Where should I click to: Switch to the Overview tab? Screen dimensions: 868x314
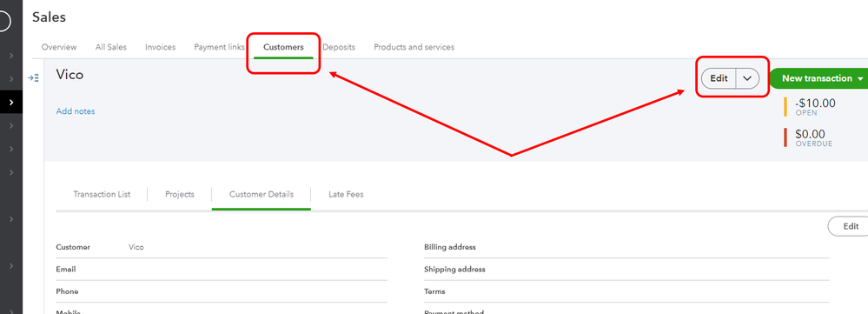click(59, 47)
